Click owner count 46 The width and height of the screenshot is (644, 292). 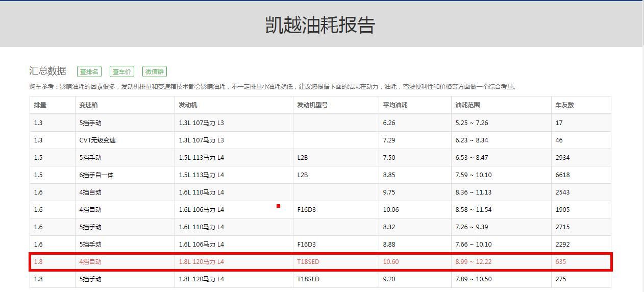pyautogui.click(x=559, y=140)
